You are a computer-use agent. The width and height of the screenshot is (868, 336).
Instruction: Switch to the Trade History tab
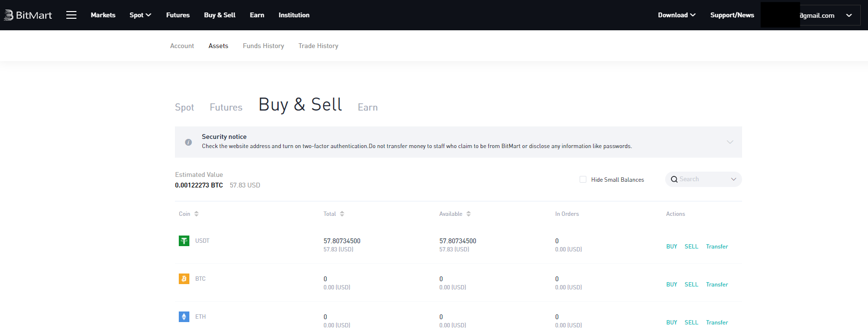coord(318,46)
